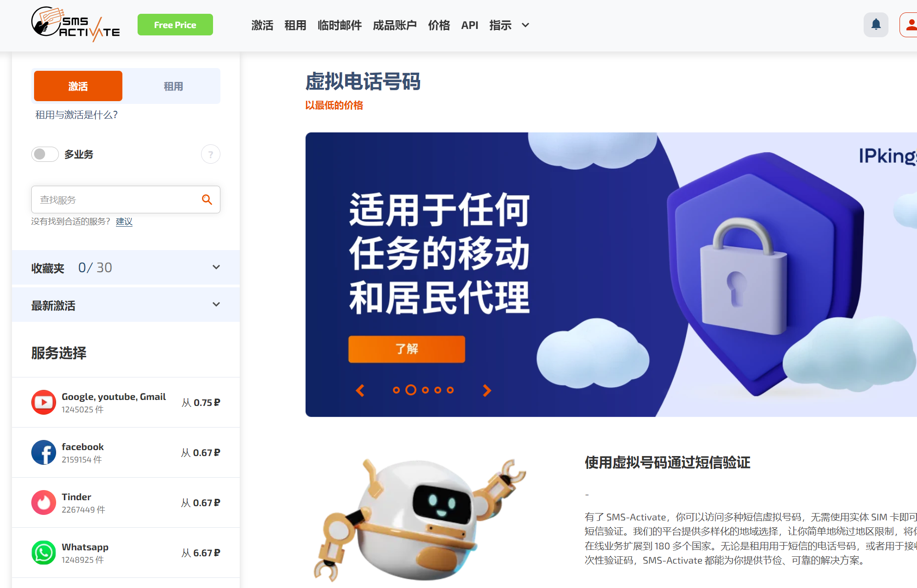Select the 激活 activation tab
The image size is (917, 588).
point(78,86)
